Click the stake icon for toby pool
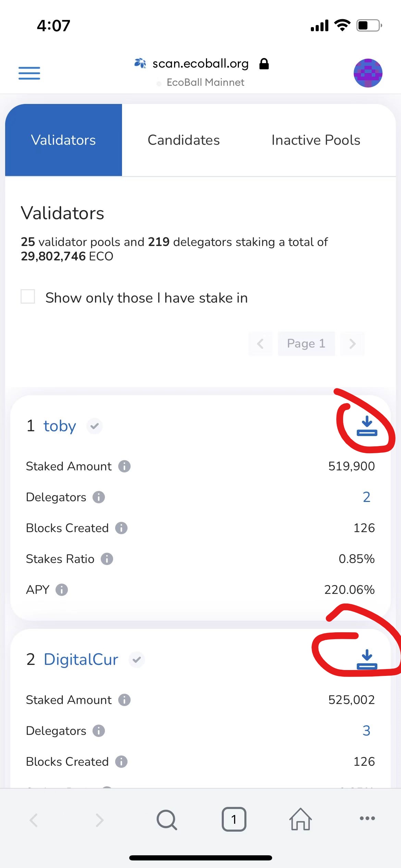This screenshot has width=401, height=868. [x=367, y=426]
